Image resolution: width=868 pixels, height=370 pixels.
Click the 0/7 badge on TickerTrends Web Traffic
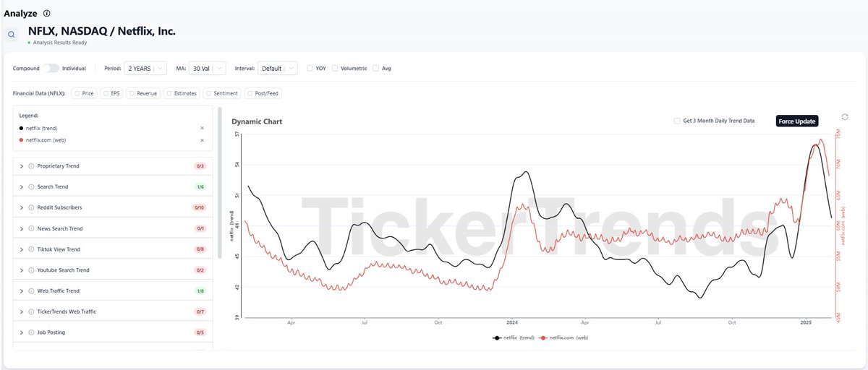tap(200, 311)
